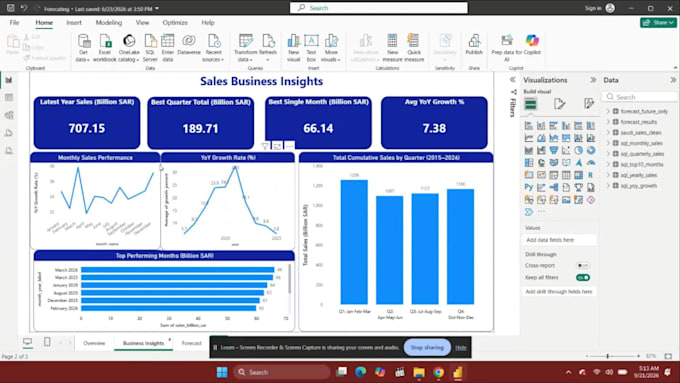
Task: Switch to the Optimize ribbon tab
Action: (175, 23)
